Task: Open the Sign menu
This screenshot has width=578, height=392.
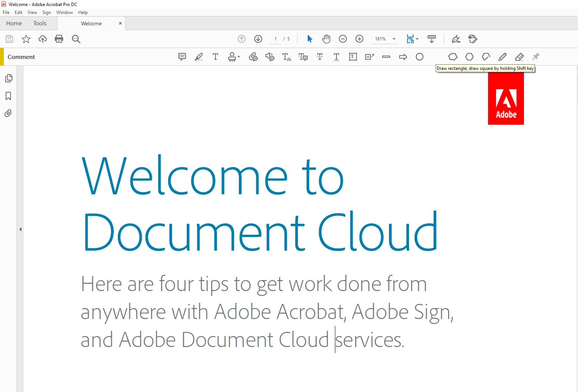Action: pyautogui.click(x=46, y=12)
